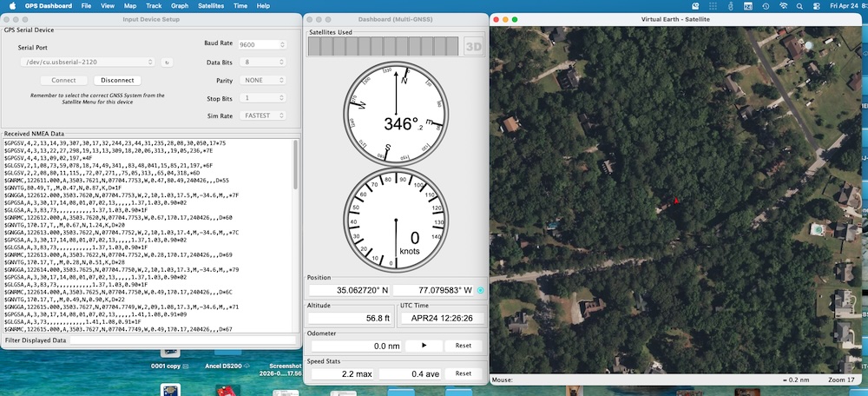Select the 0001 copy desktop file
This screenshot has width=868, height=396.
click(x=170, y=366)
